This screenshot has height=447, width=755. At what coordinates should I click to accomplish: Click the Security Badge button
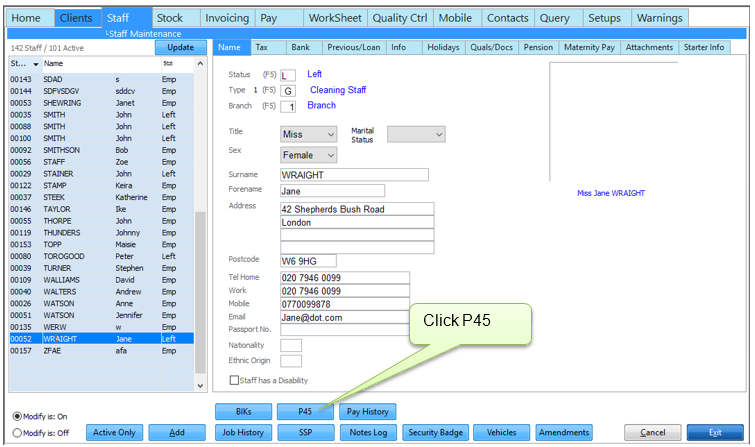[x=435, y=432]
